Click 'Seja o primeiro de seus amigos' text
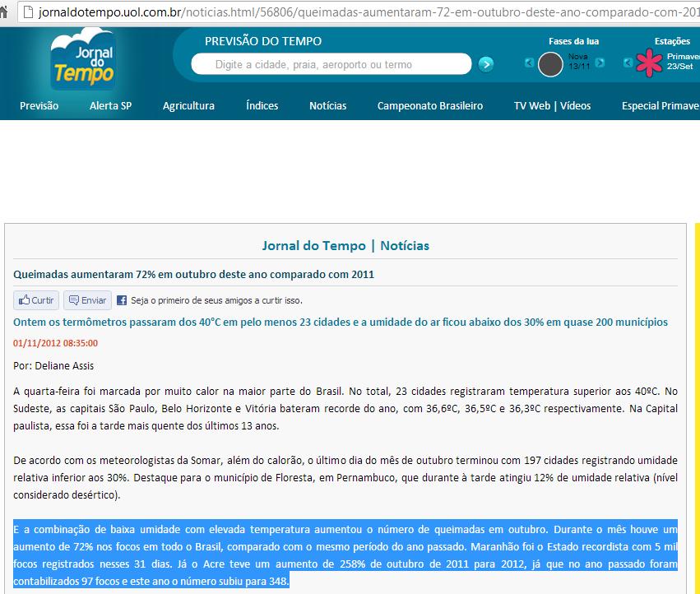 tap(216, 300)
